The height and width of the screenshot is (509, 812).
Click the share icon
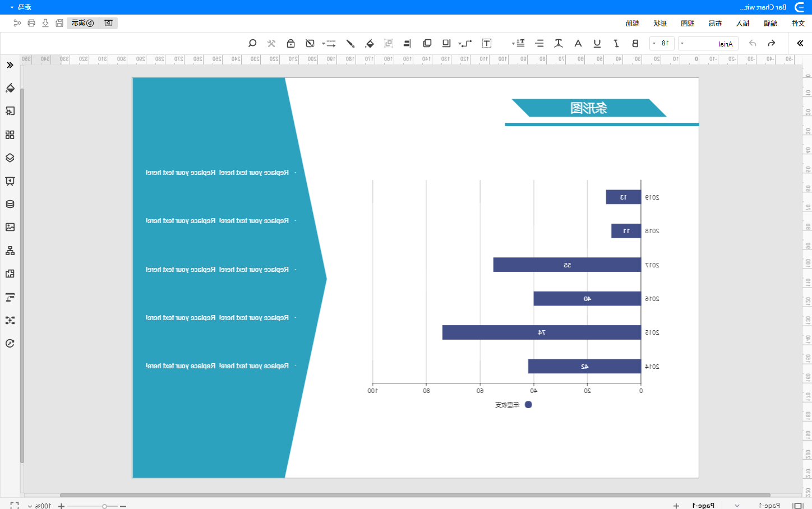coord(17,23)
